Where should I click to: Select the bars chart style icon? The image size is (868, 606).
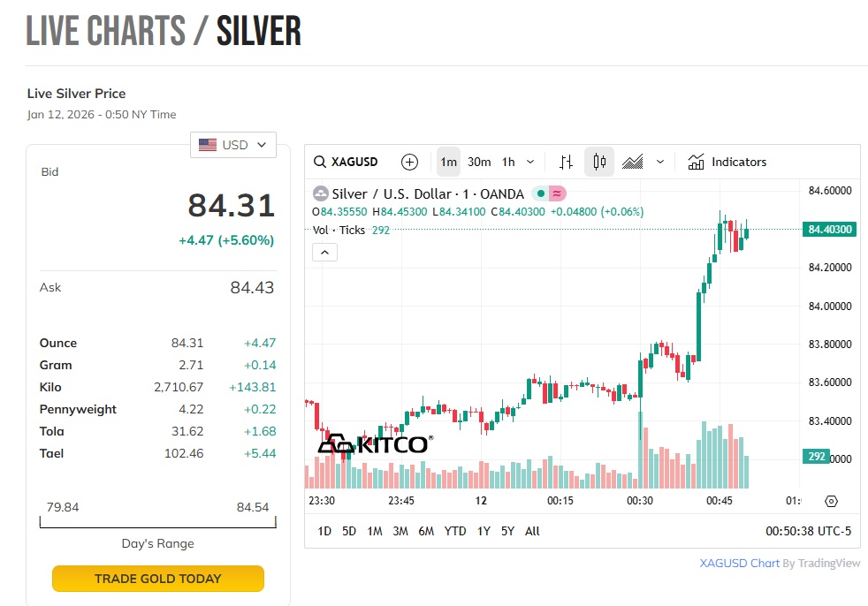(567, 162)
